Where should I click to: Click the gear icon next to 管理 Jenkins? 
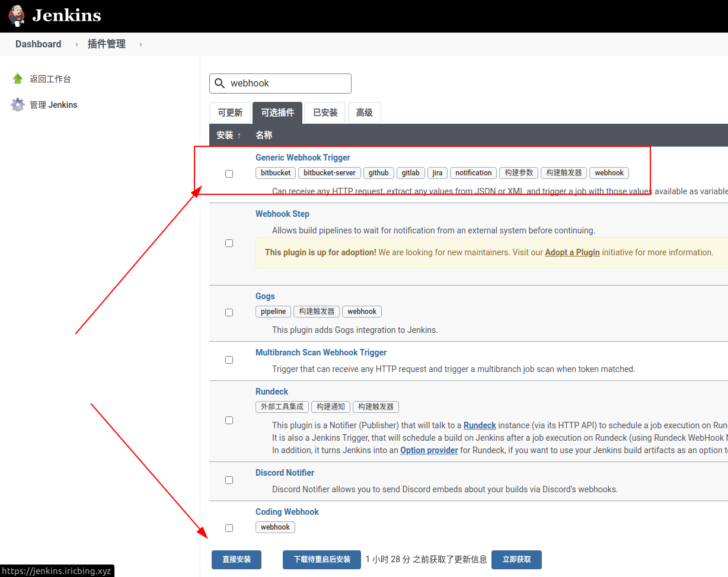(x=18, y=104)
